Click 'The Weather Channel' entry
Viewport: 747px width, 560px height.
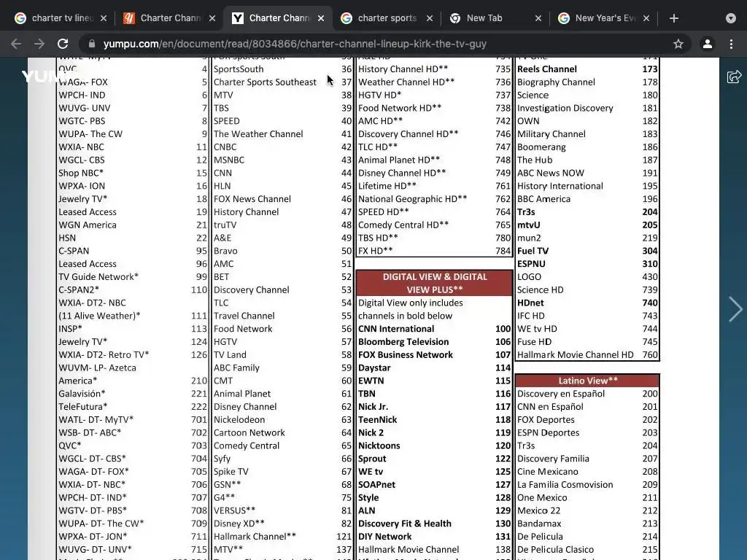pos(258,134)
